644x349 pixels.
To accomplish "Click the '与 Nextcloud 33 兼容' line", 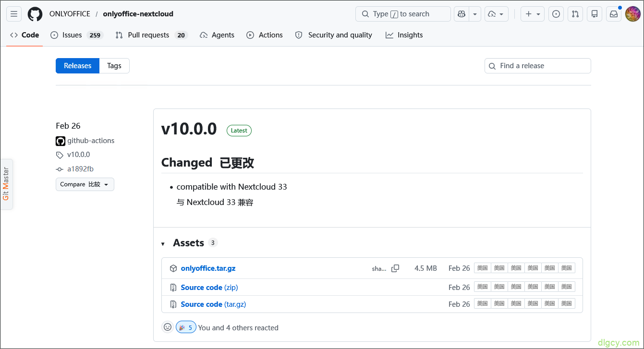I will (x=215, y=203).
